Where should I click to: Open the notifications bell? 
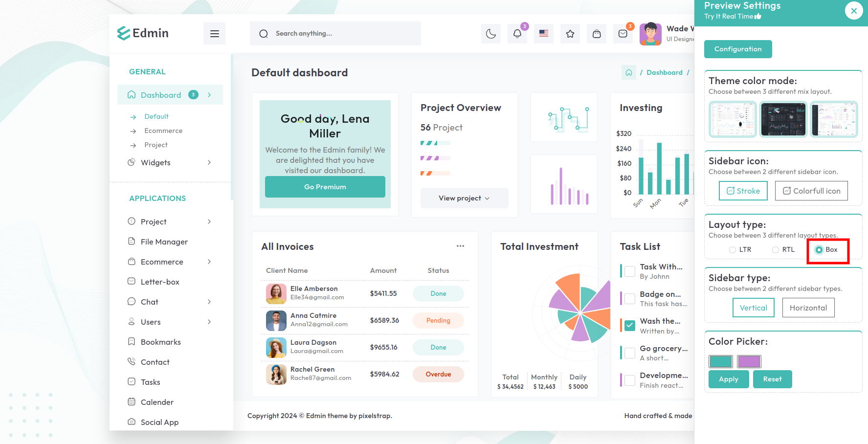[517, 34]
